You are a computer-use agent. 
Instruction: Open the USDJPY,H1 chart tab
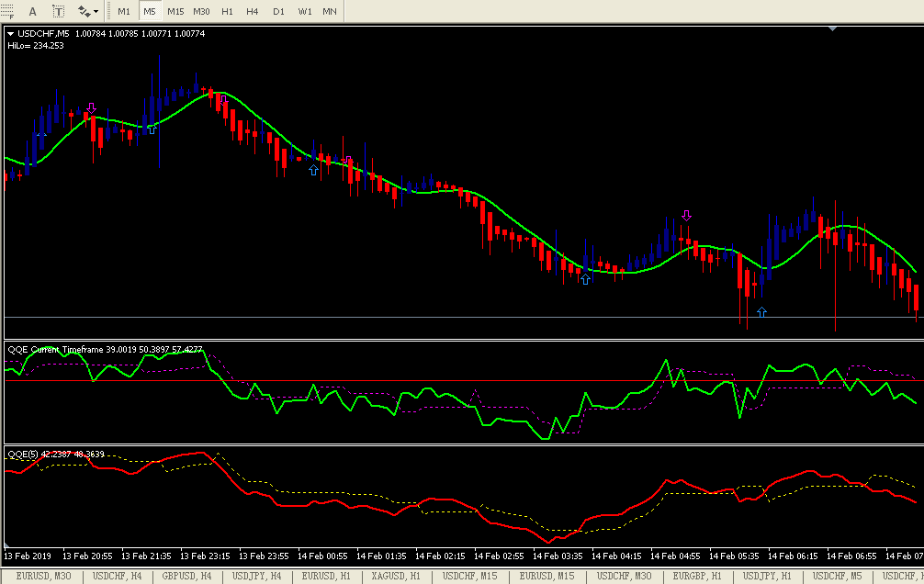(767, 577)
